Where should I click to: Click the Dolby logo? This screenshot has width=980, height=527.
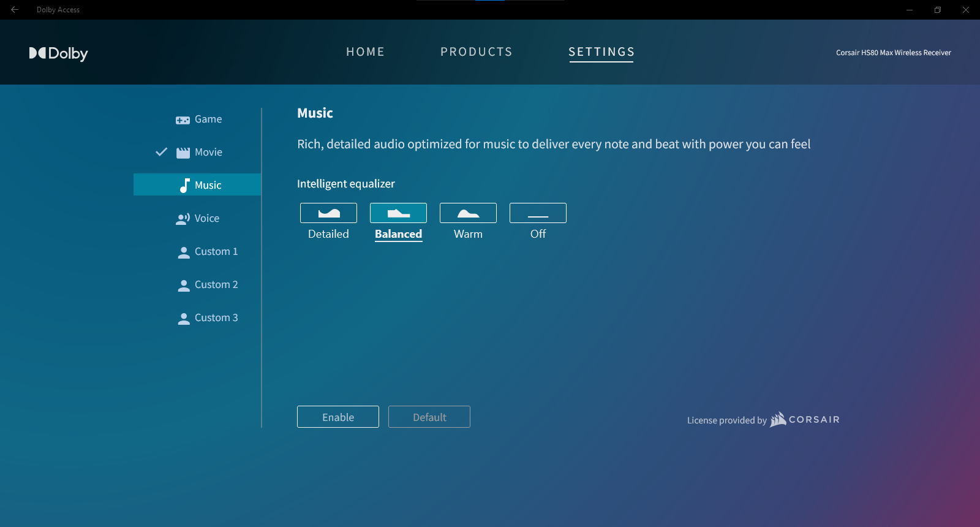(59, 53)
